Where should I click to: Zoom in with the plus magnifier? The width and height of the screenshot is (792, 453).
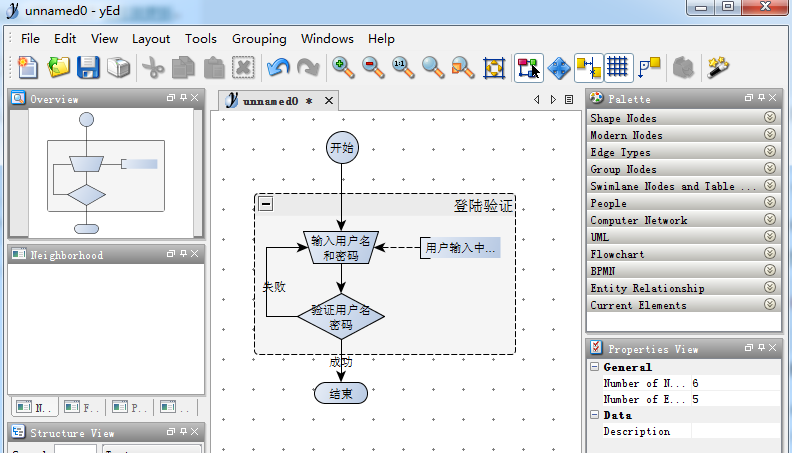(x=343, y=68)
